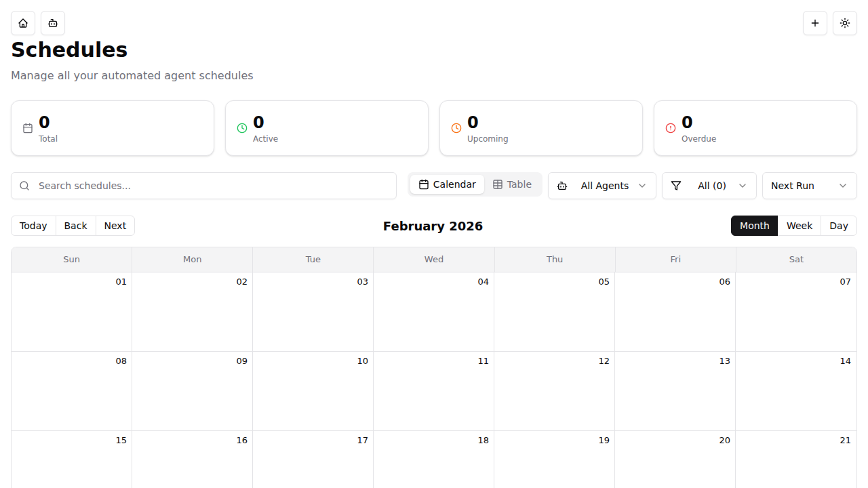Focus the Search schedules input field

click(x=203, y=186)
